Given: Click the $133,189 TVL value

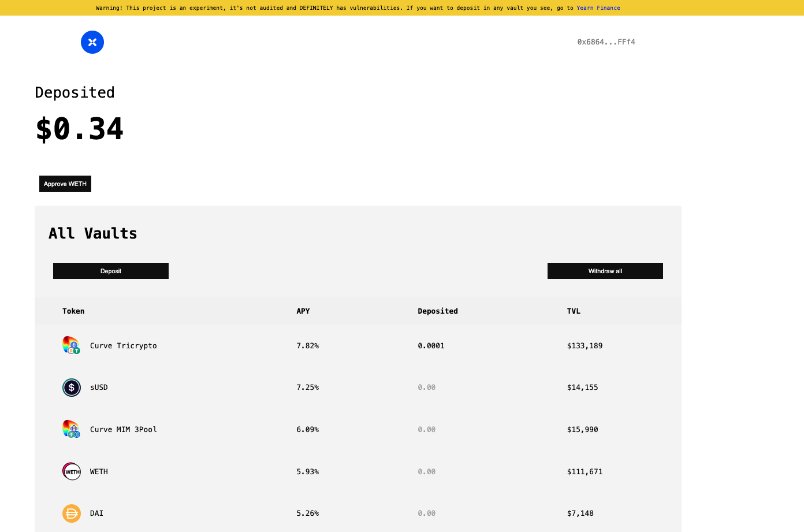Looking at the screenshot, I should 585,345.
